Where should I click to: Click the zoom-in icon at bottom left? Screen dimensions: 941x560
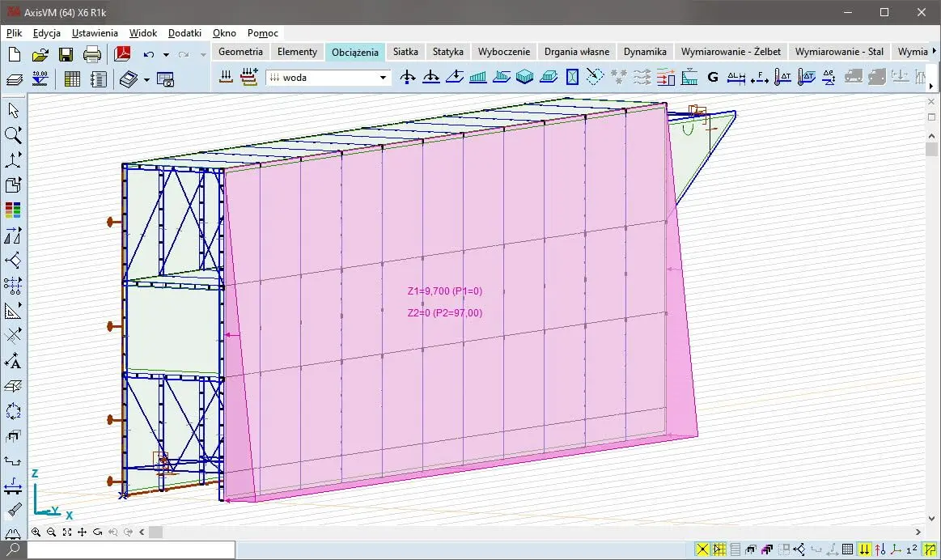point(36,532)
